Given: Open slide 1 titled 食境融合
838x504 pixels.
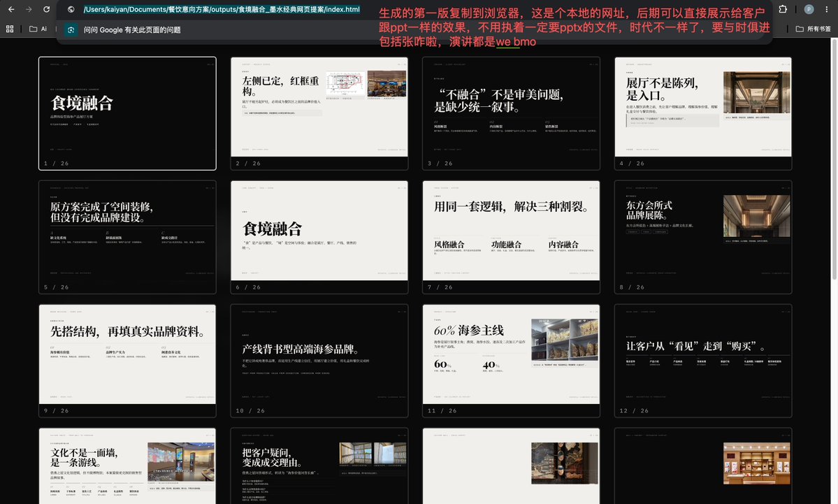Looking at the screenshot, I should (127, 113).
